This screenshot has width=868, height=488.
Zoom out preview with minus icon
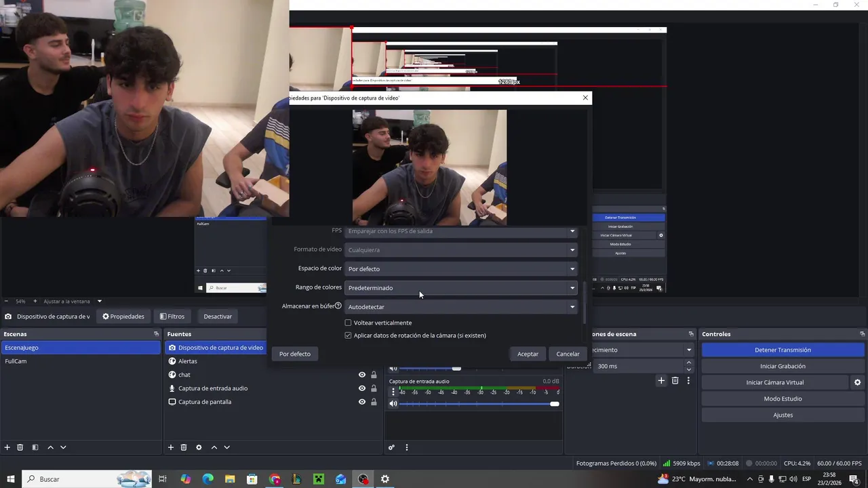(x=6, y=301)
